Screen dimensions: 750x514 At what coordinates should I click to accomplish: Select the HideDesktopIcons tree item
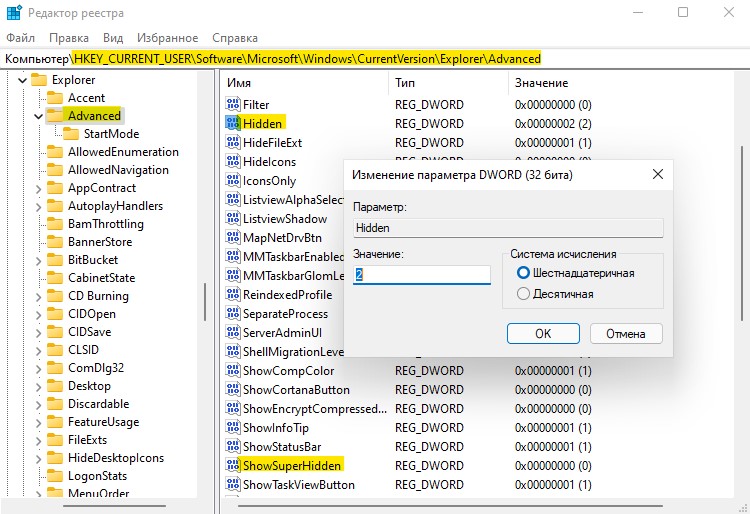pos(116,458)
